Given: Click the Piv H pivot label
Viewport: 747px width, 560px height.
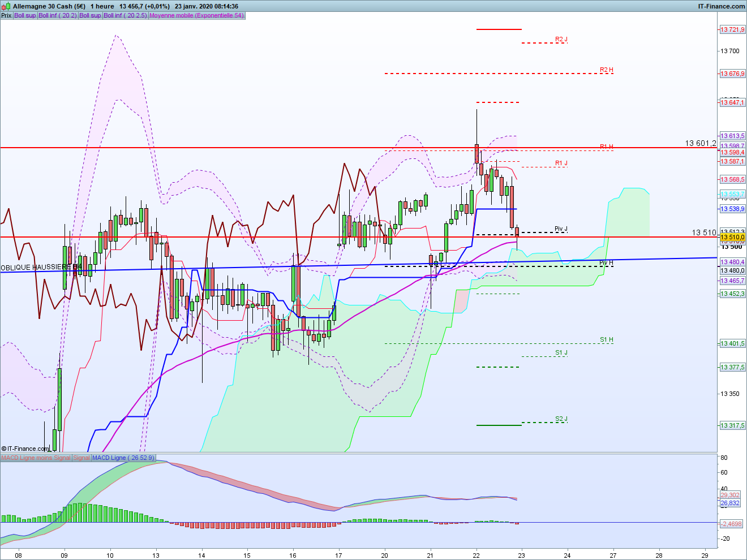Looking at the screenshot, I should (606, 263).
